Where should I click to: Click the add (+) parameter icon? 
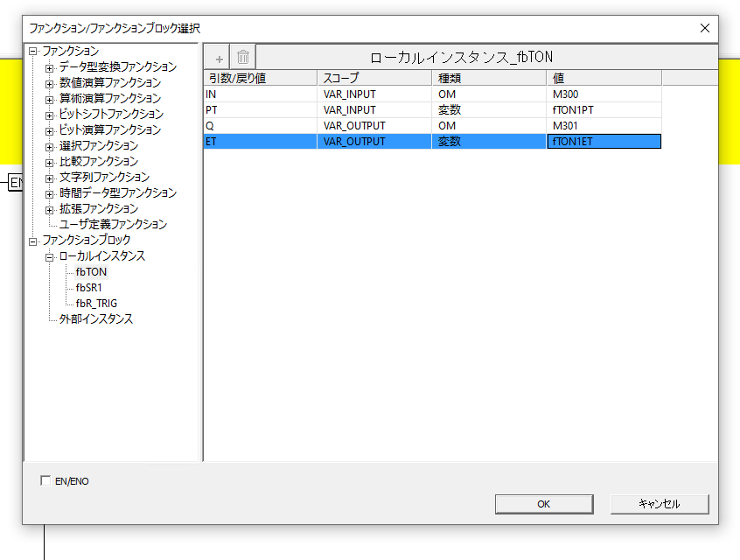tap(219, 58)
